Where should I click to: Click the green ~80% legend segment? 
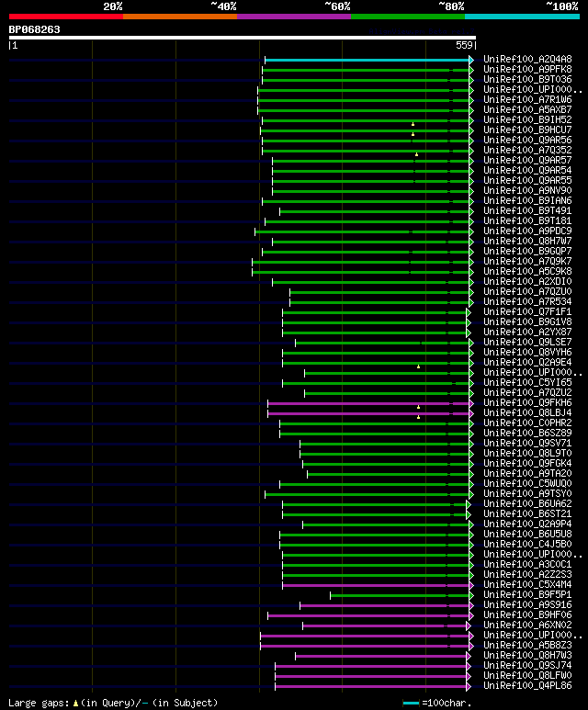408,17
